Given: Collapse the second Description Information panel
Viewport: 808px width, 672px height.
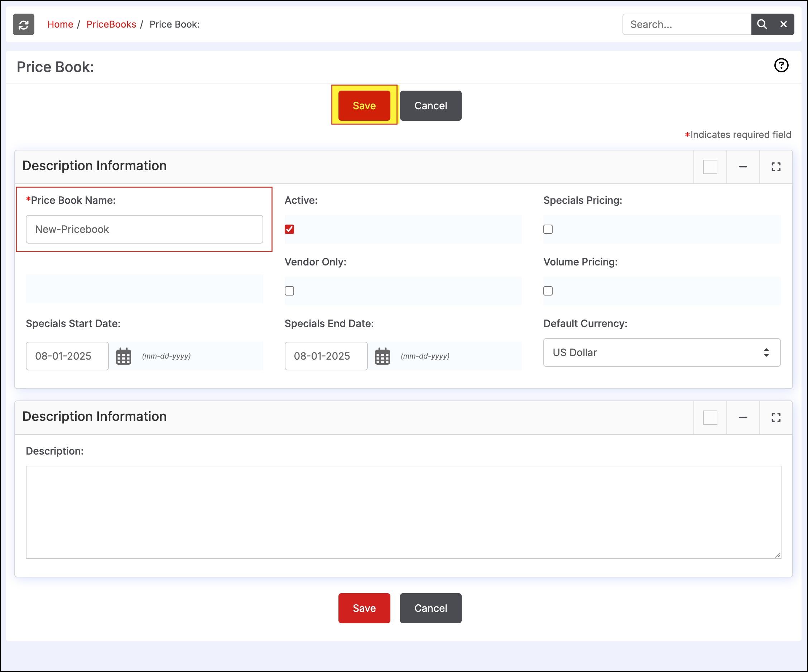Looking at the screenshot, I should tap(743, 418).
